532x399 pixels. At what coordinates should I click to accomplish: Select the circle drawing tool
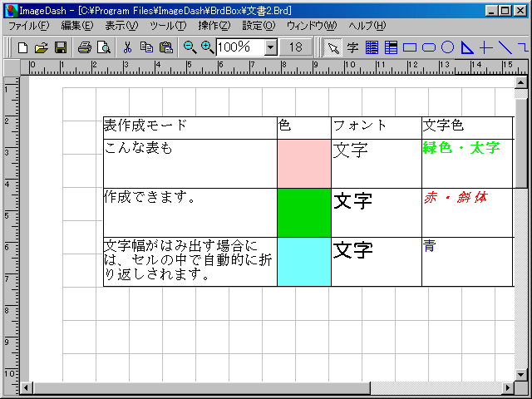(447, 48)
